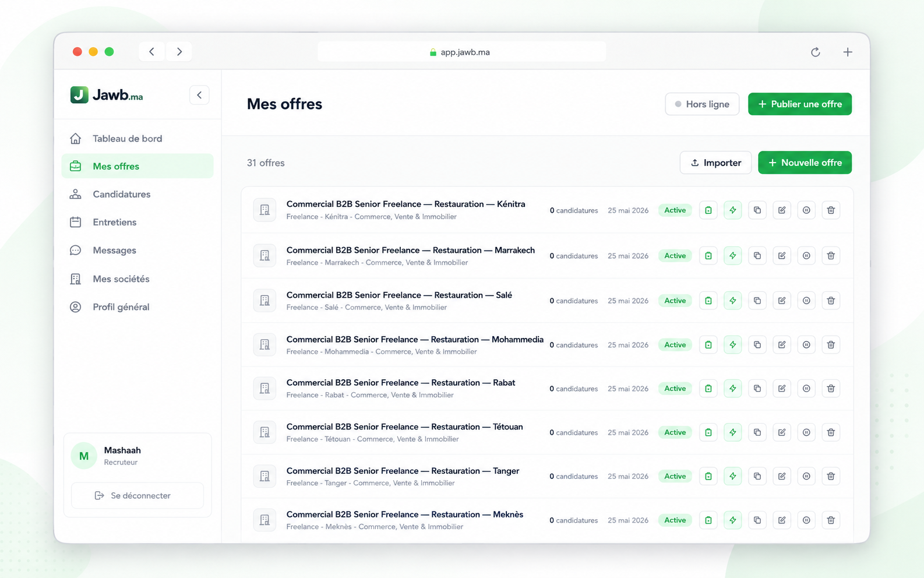
Task: Click the Importer button
Action: click(x=715, y=163)
